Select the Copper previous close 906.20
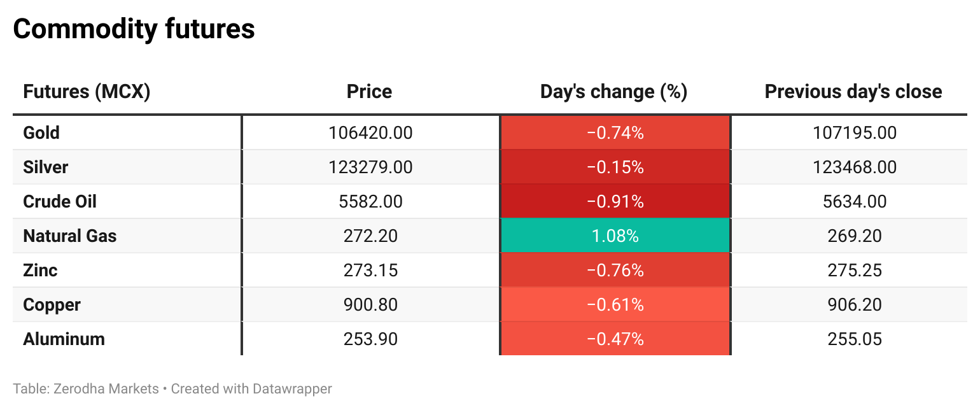 [x=855, y=305]
